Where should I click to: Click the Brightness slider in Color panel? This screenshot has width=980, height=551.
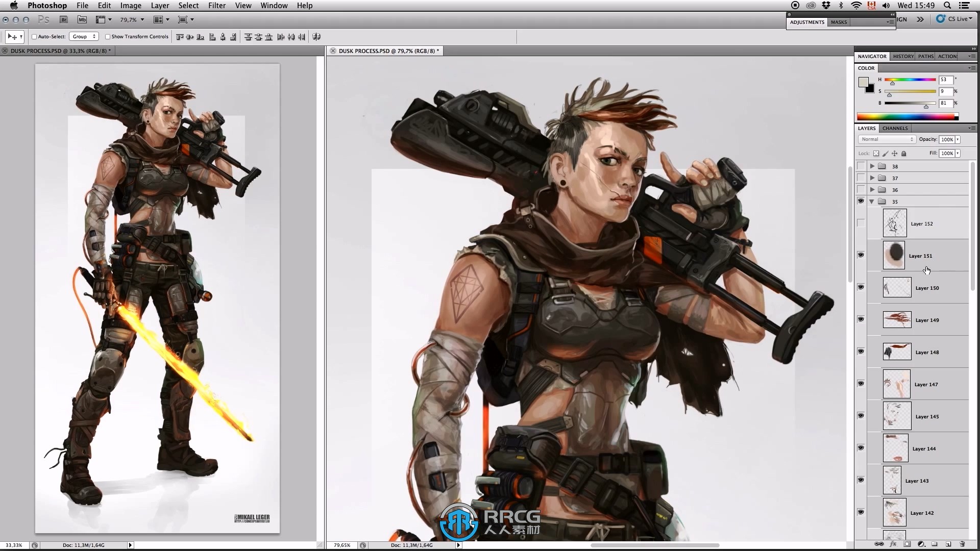click(910, 103)
